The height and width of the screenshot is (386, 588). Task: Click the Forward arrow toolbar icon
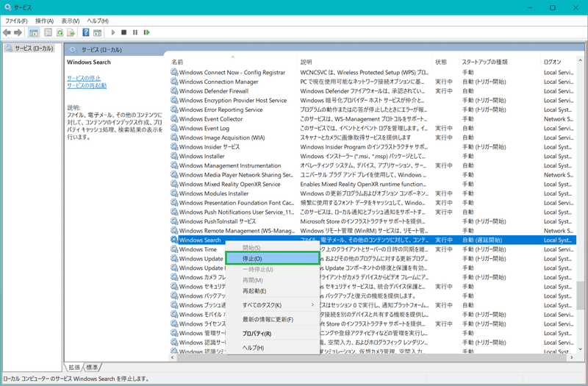coord(18,32)
